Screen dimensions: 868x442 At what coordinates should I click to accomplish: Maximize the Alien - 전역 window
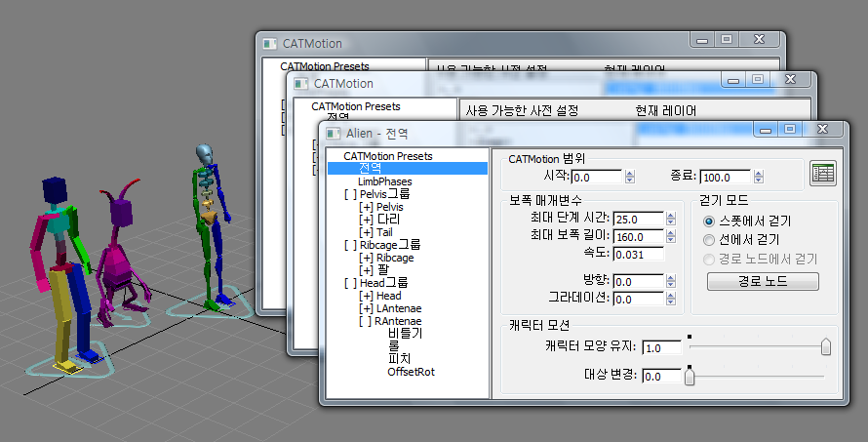tap(790, 129)
